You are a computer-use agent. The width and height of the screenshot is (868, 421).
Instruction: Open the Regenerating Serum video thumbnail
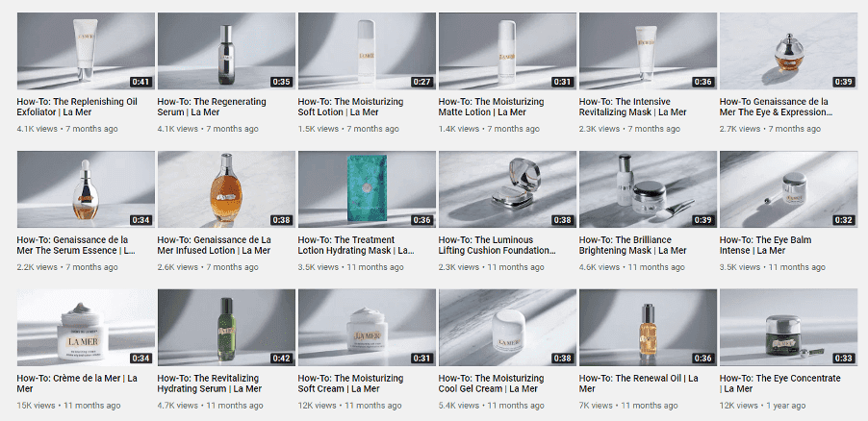(x=226, y=51)
